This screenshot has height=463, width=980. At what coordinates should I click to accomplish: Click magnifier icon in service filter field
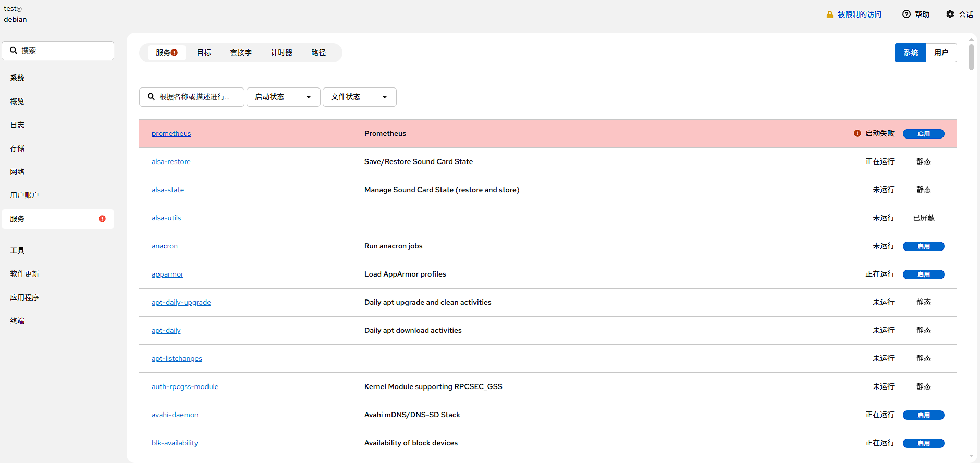click(x=151, y=97)
